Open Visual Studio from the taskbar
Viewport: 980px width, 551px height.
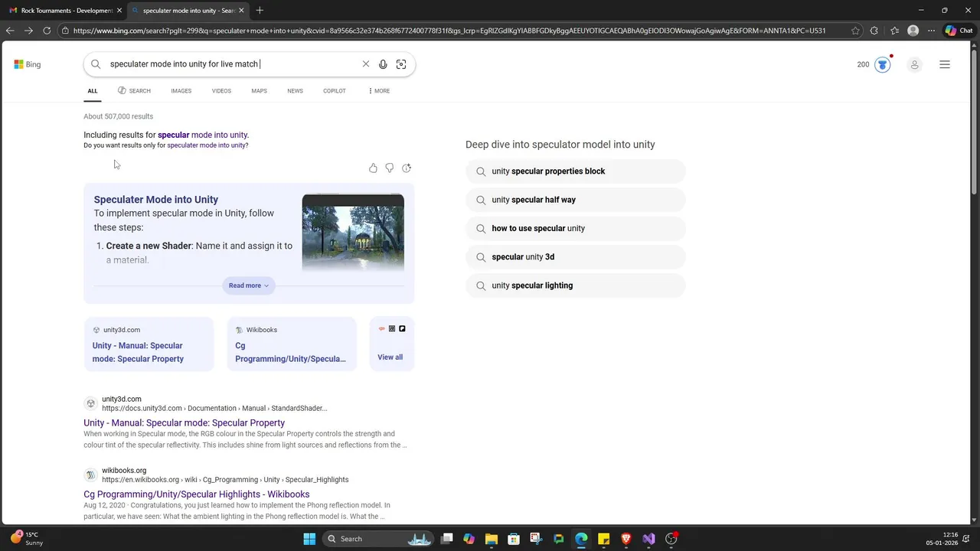coord(648,539)
